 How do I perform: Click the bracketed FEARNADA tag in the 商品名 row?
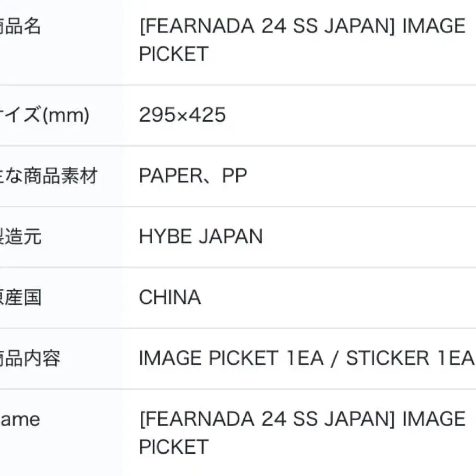266,26
